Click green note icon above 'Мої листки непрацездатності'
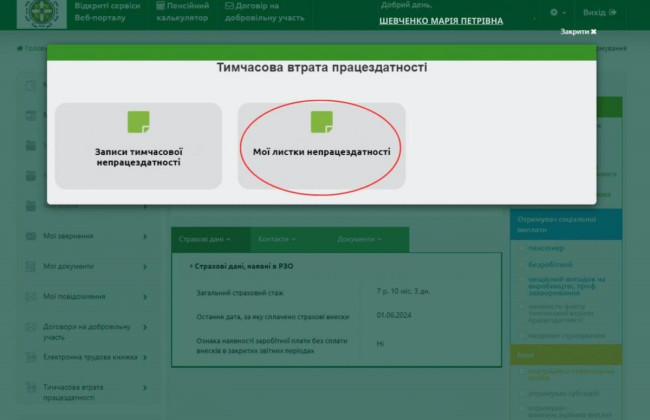Viewport: 650px width, 420px height. pos(322,122)
